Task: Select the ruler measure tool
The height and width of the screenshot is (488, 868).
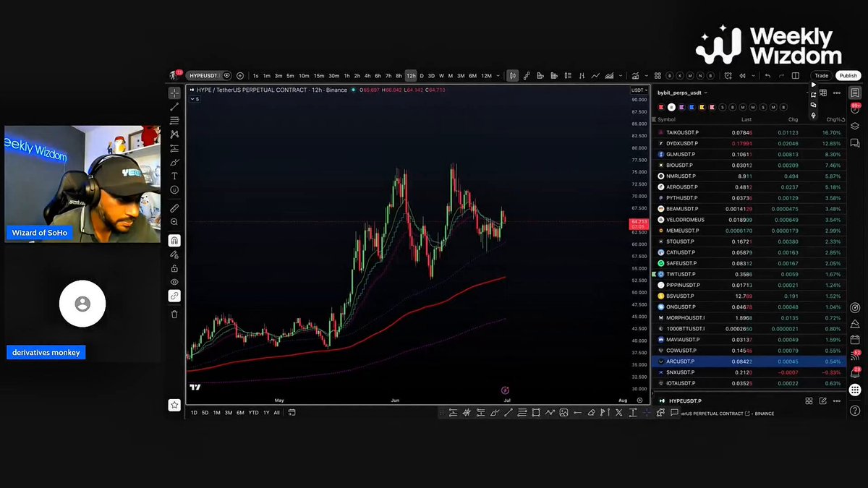Action: coord(174,208)
